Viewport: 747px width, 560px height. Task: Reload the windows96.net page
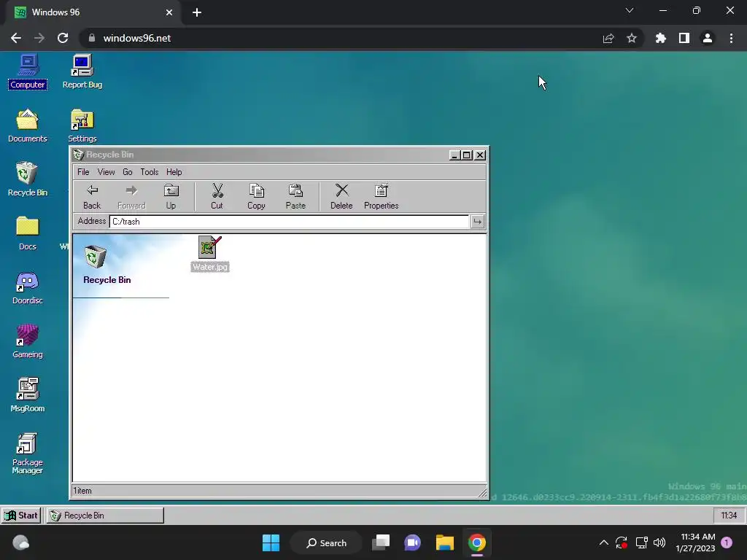pos(63,38)
